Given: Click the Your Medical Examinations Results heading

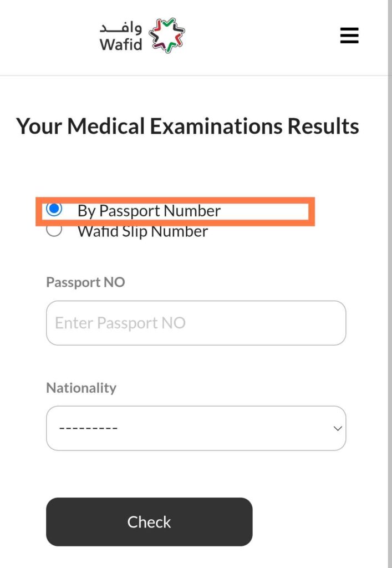Looking at the screenshot, I should click(x=187, y=126).
